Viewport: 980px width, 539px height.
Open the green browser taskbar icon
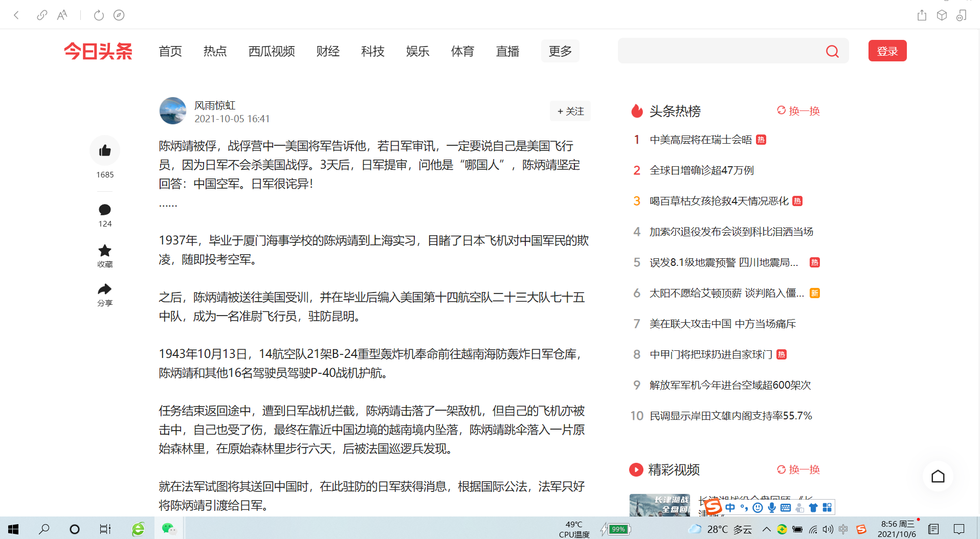click(138, 529)
